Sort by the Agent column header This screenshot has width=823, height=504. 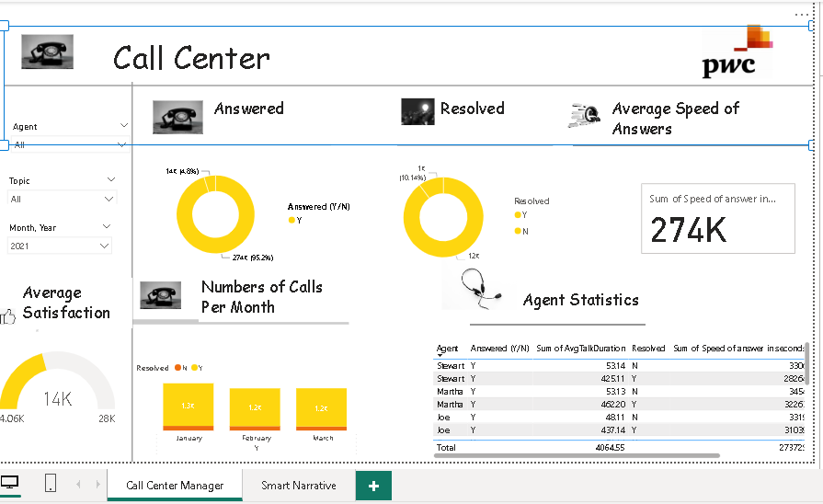(447, 348)
